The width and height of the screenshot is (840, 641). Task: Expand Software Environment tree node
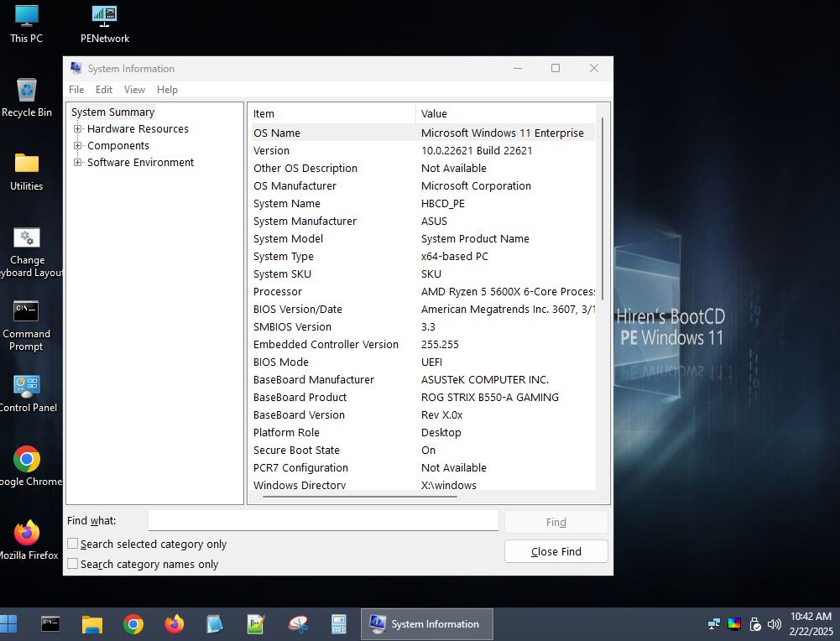point(78,162)
